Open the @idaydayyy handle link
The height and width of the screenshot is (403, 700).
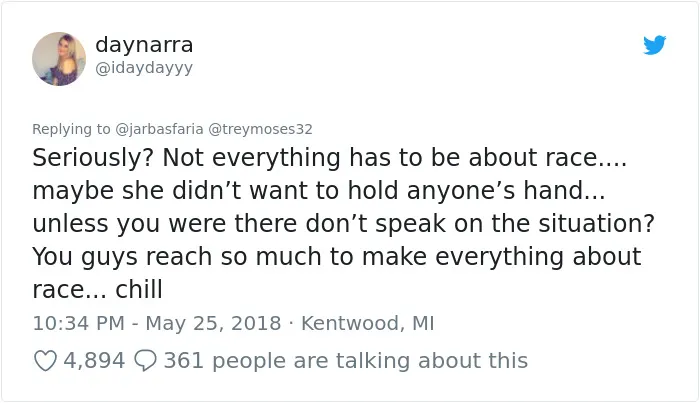[x=144, y=68]
